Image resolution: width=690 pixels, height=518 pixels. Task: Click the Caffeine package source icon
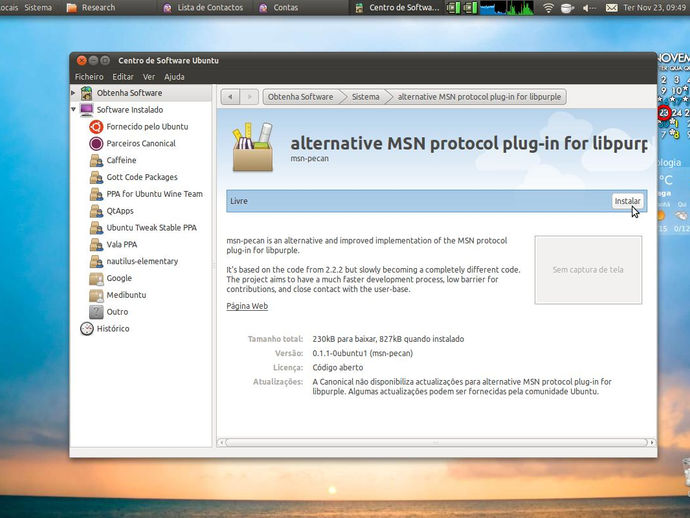coord(96,160)
